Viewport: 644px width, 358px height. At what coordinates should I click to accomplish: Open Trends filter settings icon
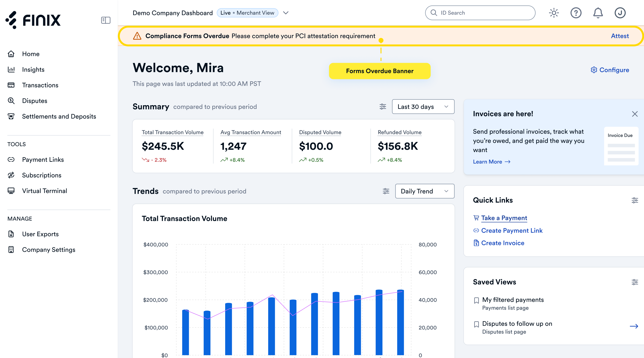point(386,191)
